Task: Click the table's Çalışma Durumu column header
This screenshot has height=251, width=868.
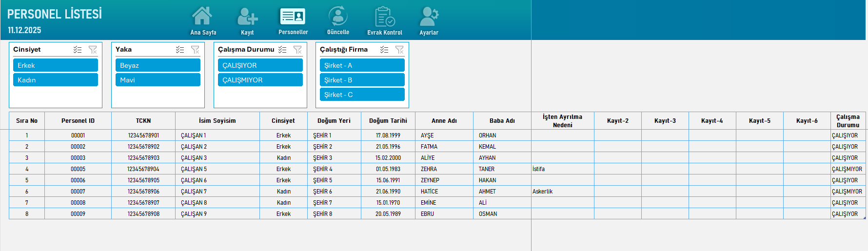Action: tap(848, 121)
